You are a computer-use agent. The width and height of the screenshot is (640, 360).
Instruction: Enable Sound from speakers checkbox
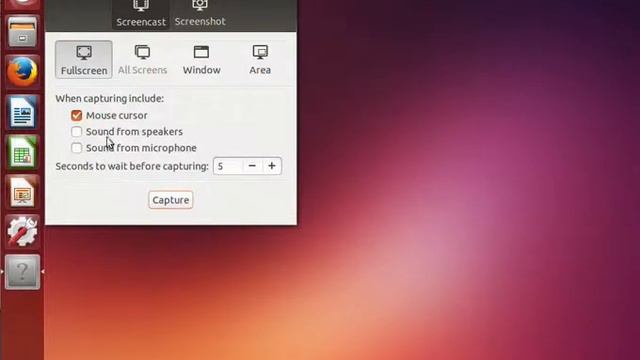(x=76, y=132)
